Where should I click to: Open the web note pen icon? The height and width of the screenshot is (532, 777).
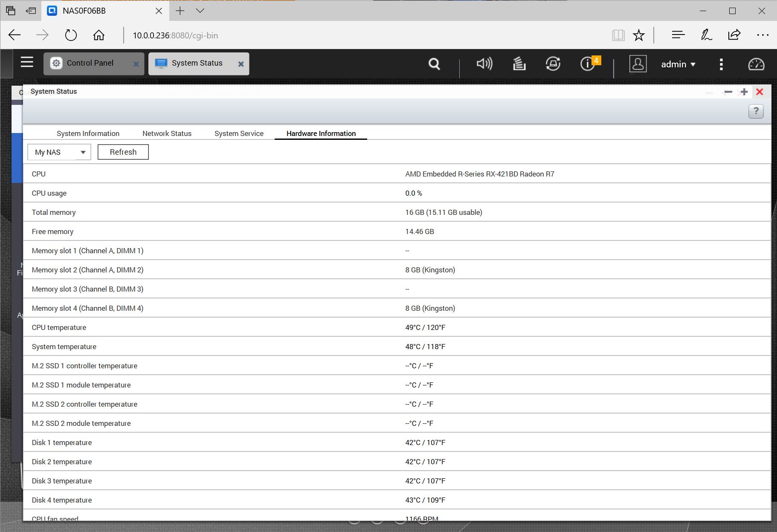(706, 35)
